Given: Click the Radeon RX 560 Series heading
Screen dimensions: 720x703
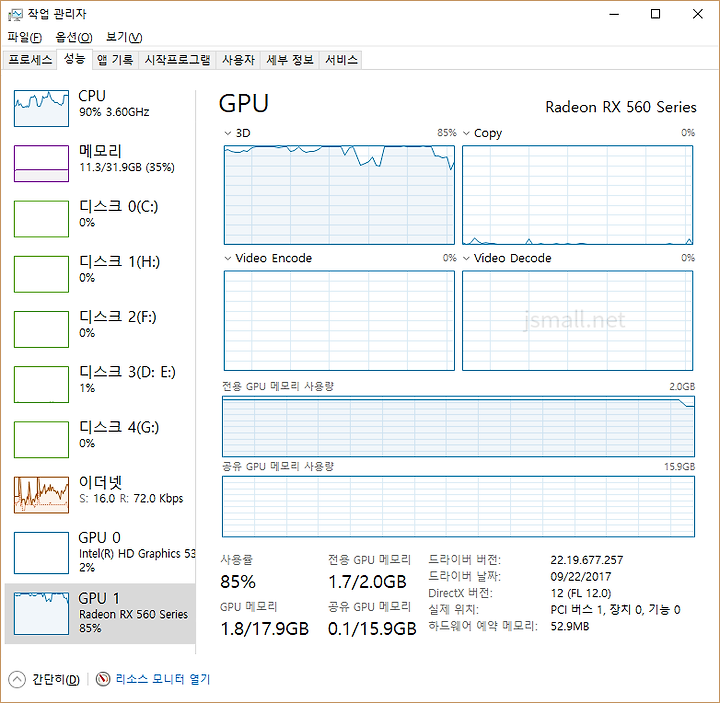Looking at the screenshot, I should 621,107.
